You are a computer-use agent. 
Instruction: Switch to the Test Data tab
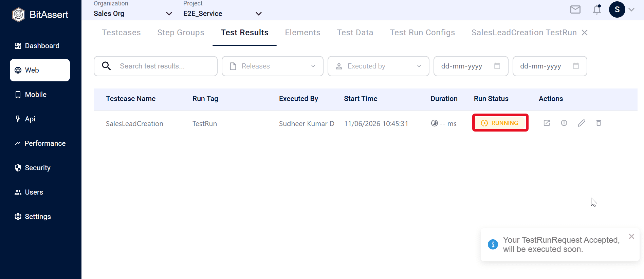point(355,33)
